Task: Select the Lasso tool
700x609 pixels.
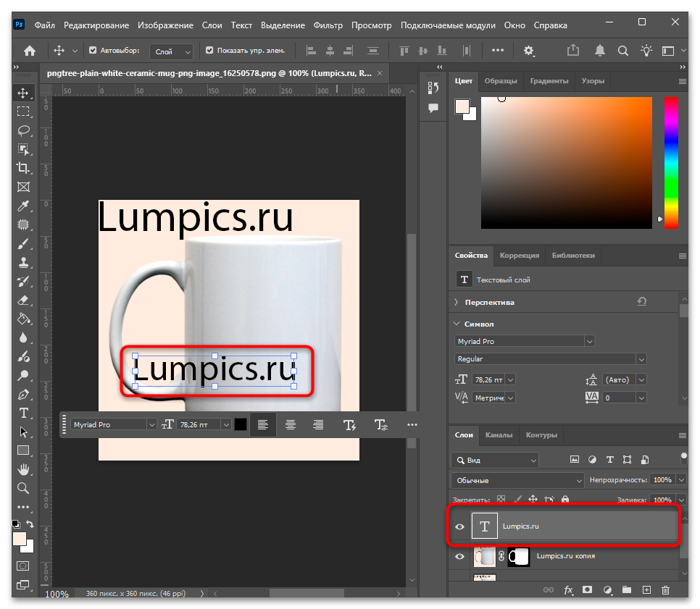Action: [x=23, y=130]
